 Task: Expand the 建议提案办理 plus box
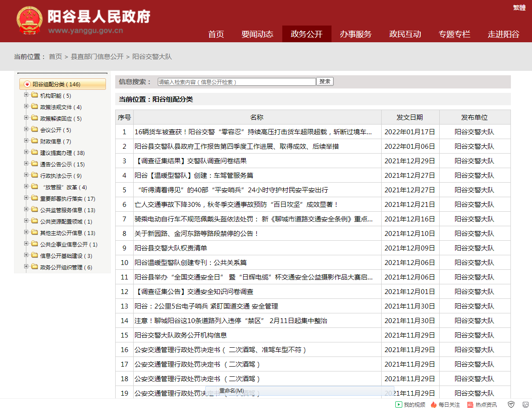coord(26,152)
